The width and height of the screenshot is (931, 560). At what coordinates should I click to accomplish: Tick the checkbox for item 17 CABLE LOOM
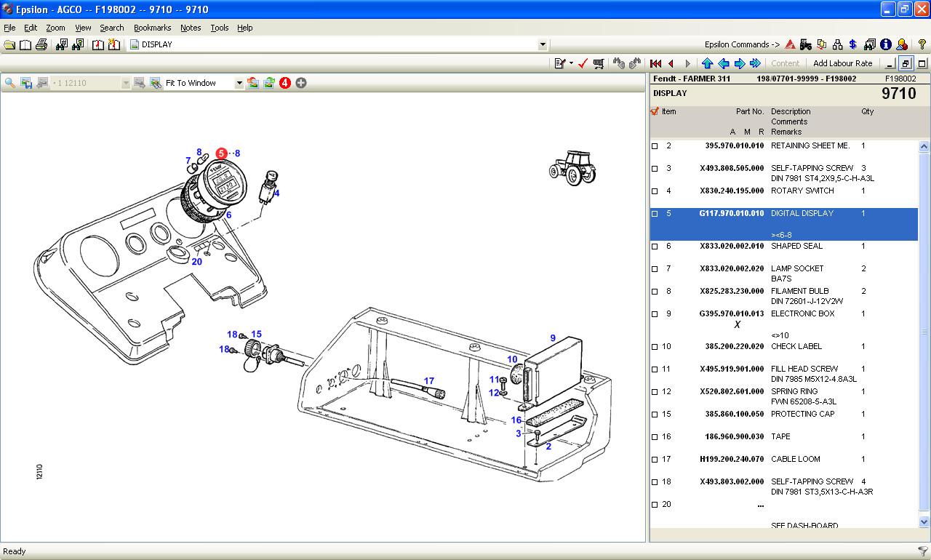tap(655, 460)
